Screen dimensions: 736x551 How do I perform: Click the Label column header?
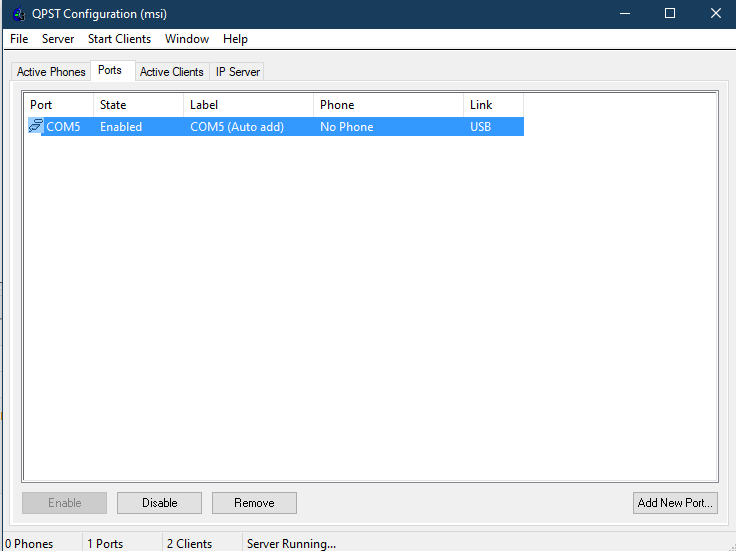click(248, 105)
